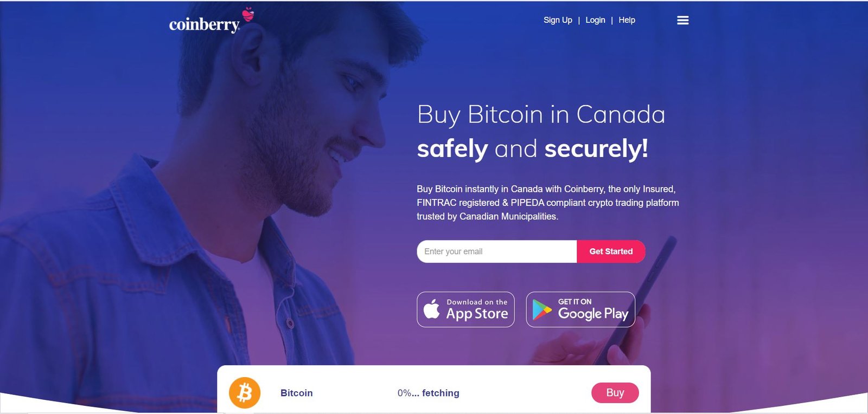Select the Bitcoin name label
This screenshot has width=868, height=414.
296,393
